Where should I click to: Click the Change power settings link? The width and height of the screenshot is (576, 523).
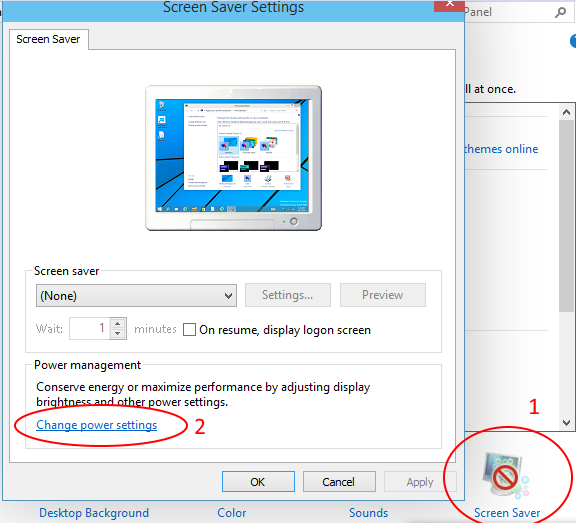97,425
